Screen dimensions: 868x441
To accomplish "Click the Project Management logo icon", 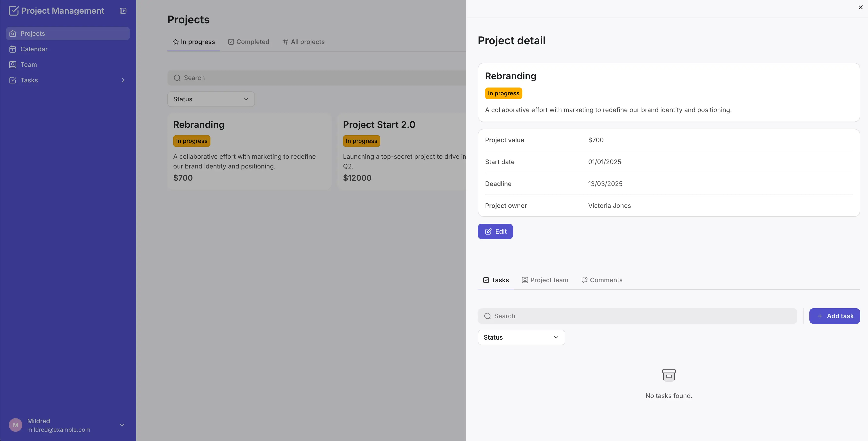I will 13,11.
